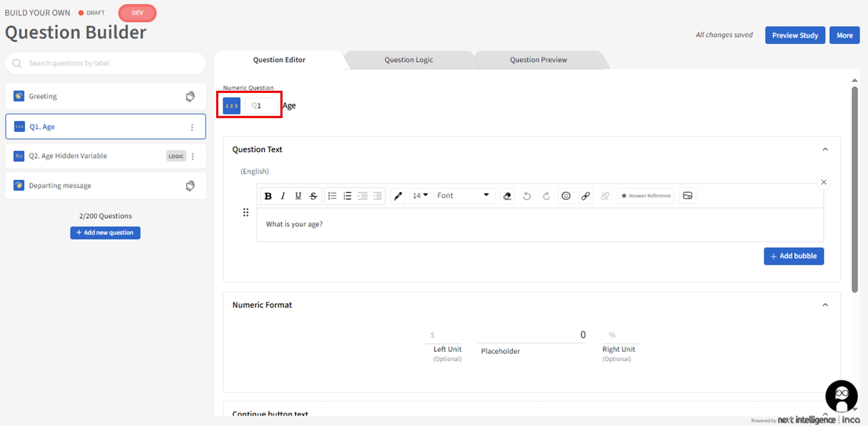This screenshot has height=426, width=868.
Task: Click the eraser clear formatting icon
Action: coord(507,196)
